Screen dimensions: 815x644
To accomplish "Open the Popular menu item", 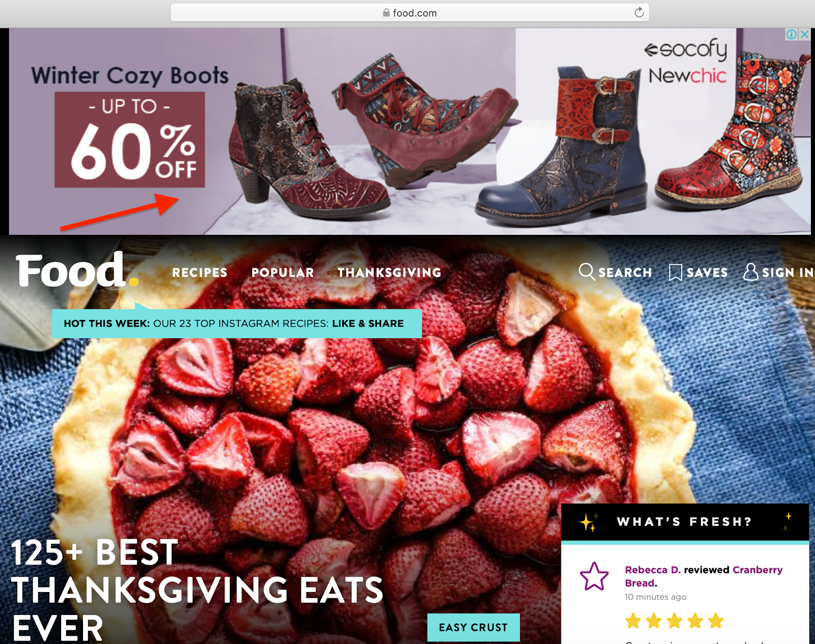I will (x=283, y=273).
